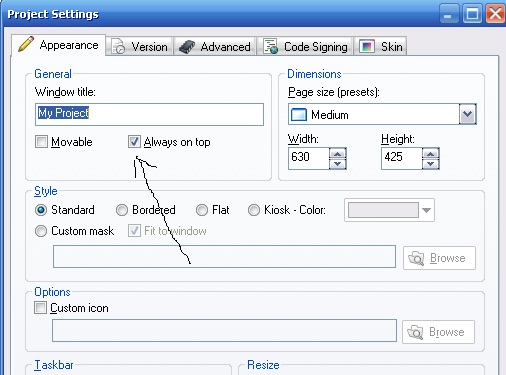Select the Custom mask style
Screen dimensions: 506x375
41,231
